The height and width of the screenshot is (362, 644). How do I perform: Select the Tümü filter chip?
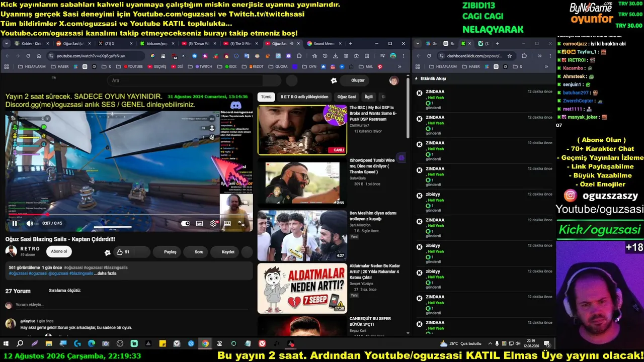[266, 97]
